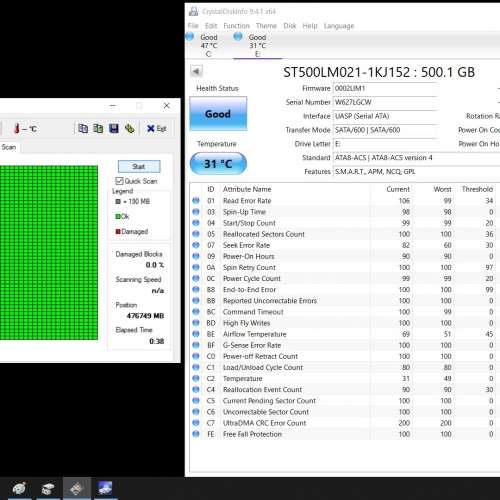500x500 pixels.
Task: Click the Attribute Name column header
Action: [247, 189]
